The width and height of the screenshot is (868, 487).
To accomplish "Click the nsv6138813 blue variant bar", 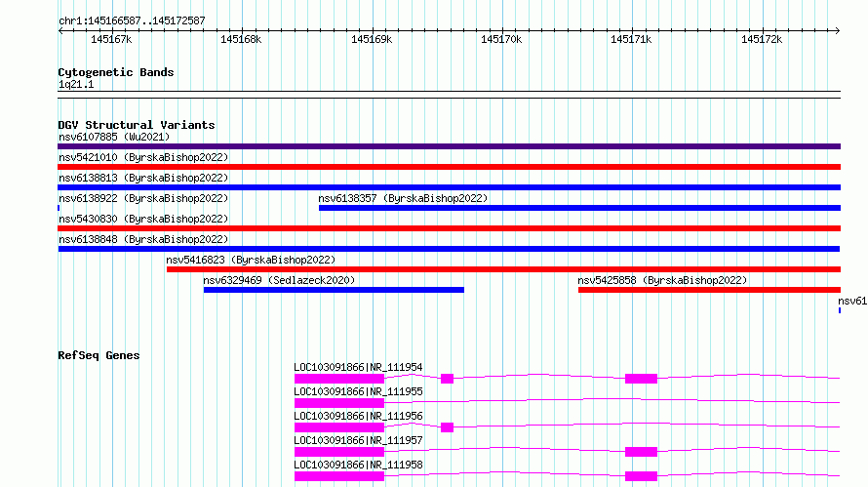I will click(449, 187).
